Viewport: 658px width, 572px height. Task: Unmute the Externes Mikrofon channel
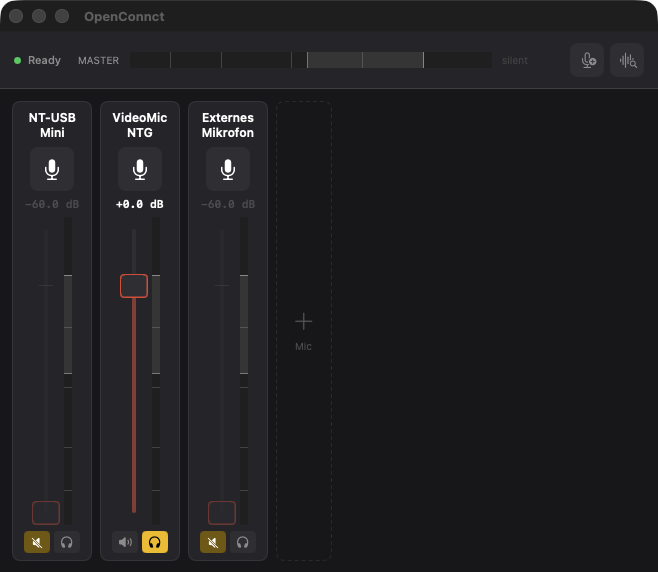point(213,542)
